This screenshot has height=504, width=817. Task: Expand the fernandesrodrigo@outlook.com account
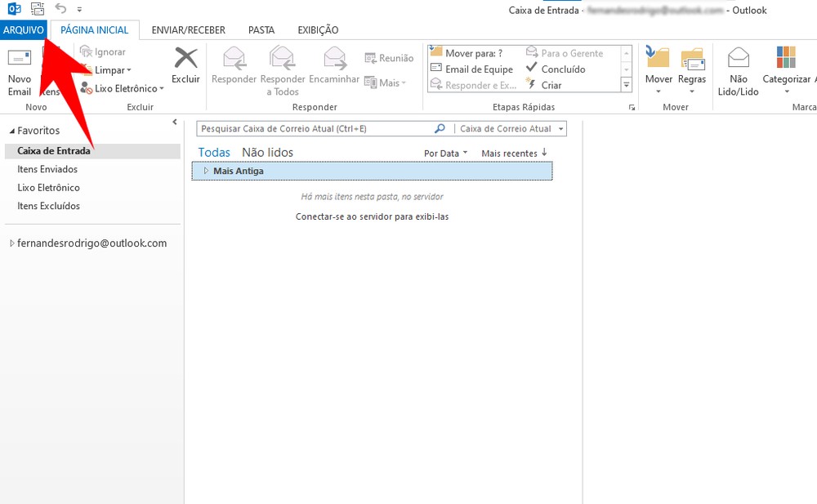pyautogui.click(x=12, y=243)
